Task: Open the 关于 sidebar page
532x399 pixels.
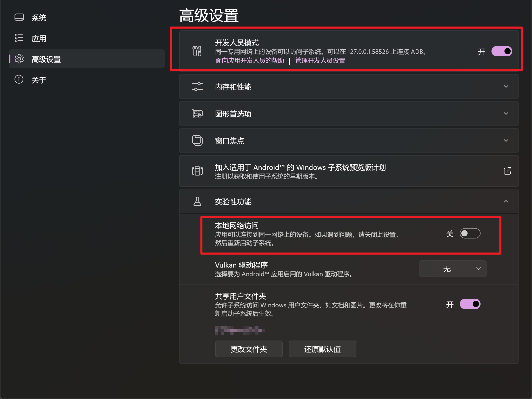Action: pyautogui.click(x=39, y=80)
